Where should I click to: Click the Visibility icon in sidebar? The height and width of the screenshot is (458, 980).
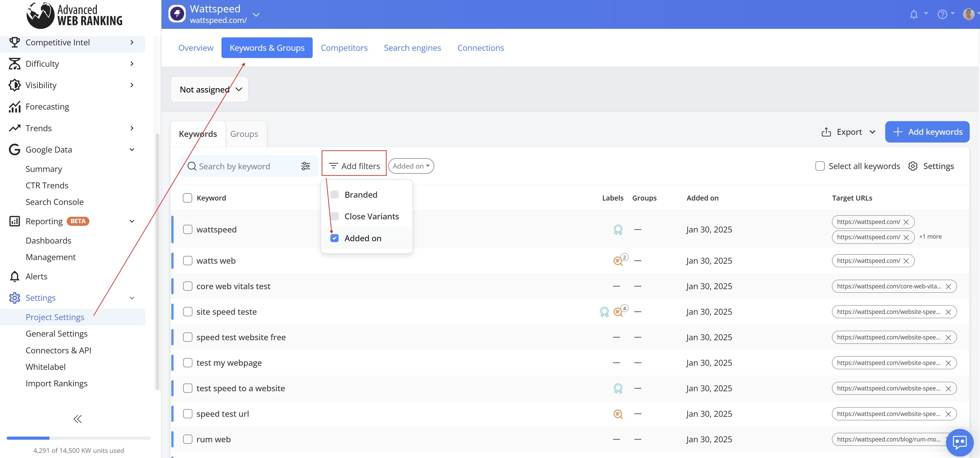click(14, 85)
